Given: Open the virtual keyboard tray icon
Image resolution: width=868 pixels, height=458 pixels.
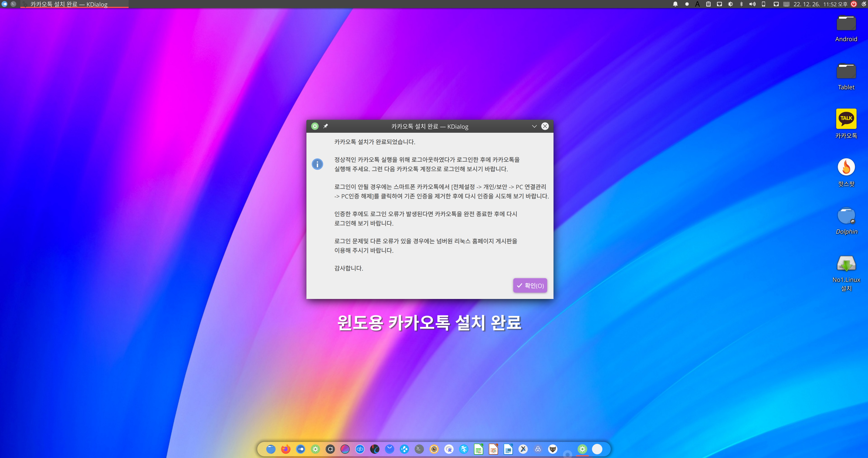Looking at the screenshot, I should tap(786, 4).
